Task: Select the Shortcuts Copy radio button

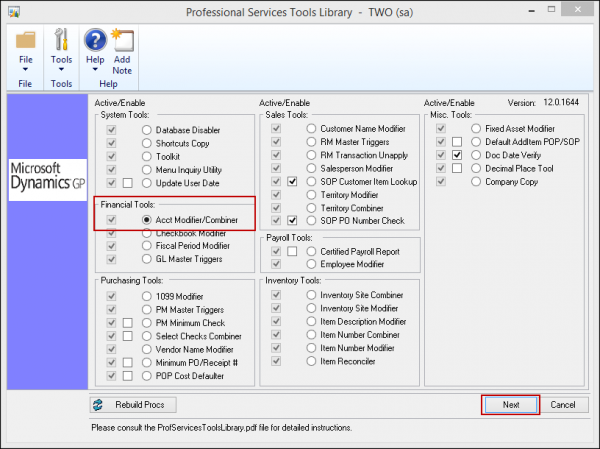Action: pyautogui.click(x=147, y=143)
